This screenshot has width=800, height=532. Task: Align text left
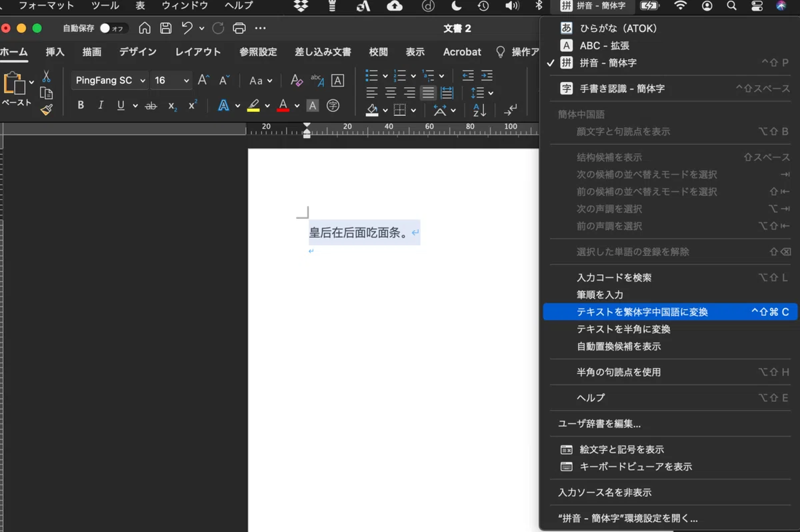372,93
